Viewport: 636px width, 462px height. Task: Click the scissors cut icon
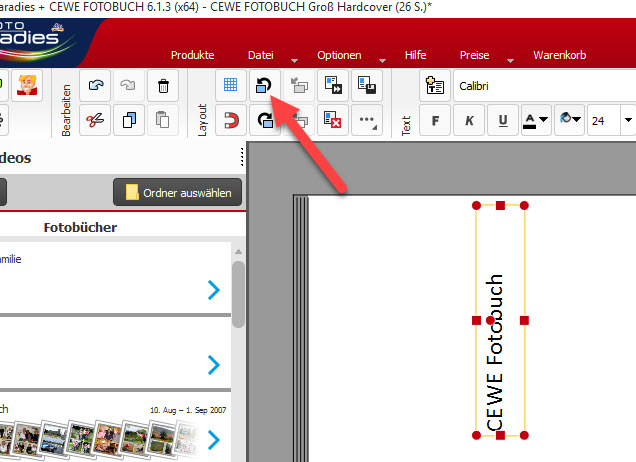95,120
